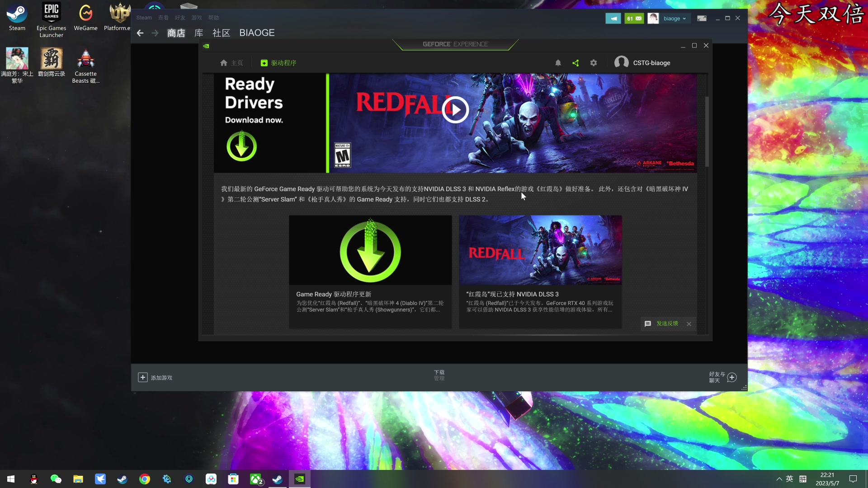Open the Windows notification center
Viewport: 868px width, 488px height.
coord(853,479)
